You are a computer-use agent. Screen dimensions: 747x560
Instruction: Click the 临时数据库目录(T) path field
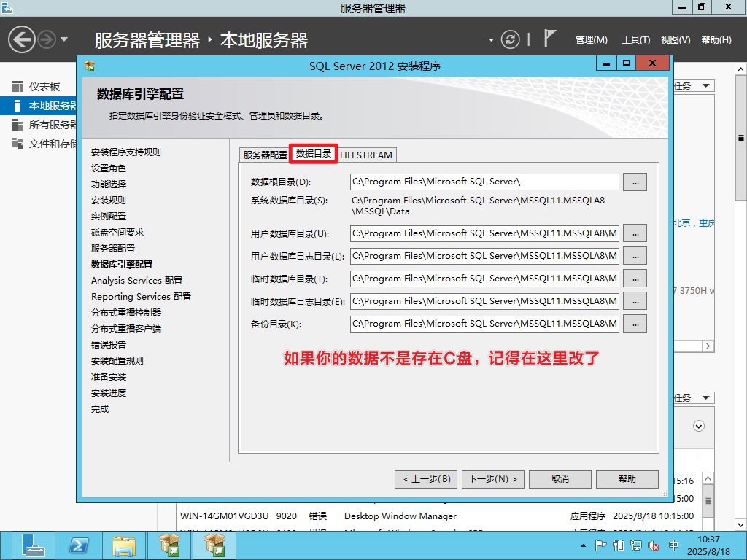tap(484, 279)
